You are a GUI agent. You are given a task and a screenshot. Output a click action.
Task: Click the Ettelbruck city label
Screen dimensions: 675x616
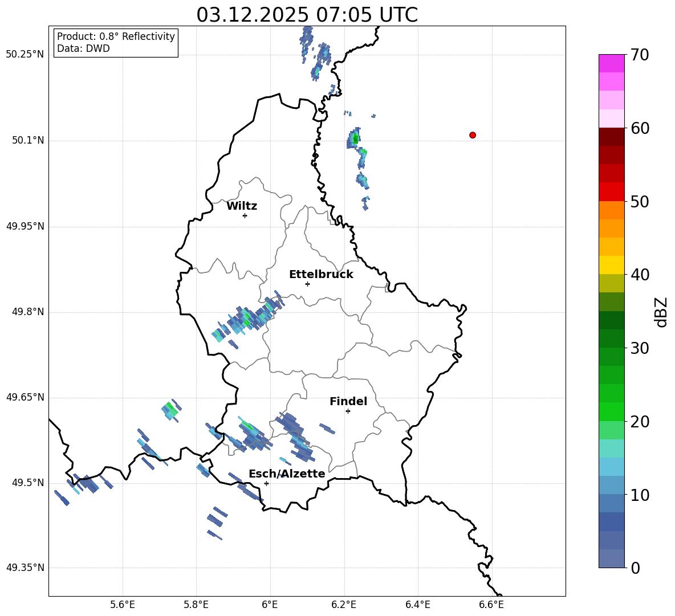pos(321,275)
